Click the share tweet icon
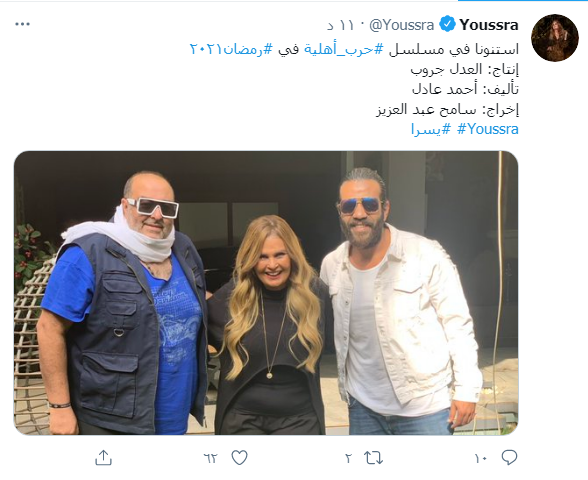 104,458
